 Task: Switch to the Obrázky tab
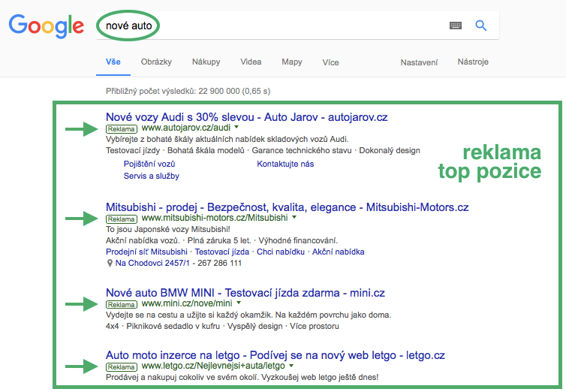[156, 62]
